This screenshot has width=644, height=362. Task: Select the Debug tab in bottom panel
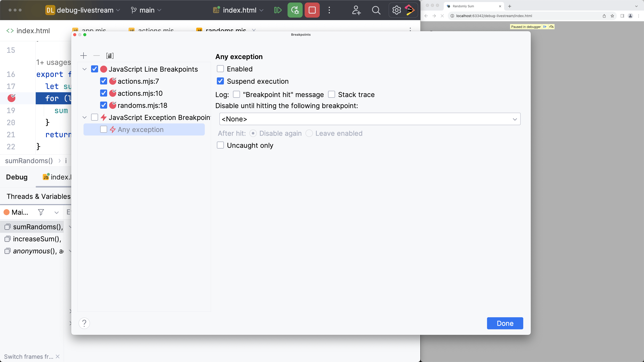point(16,177)
